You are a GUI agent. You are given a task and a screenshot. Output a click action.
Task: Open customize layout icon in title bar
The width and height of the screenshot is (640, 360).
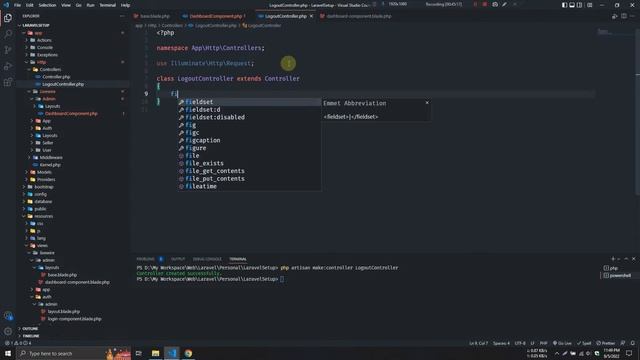[x=589, y=5]
